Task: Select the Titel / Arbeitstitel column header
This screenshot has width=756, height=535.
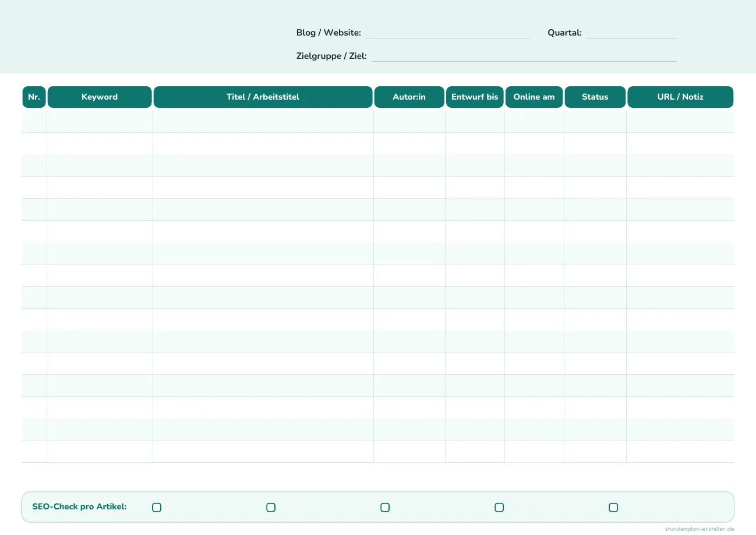Action: pyautogui.click(x=263, y=97)
